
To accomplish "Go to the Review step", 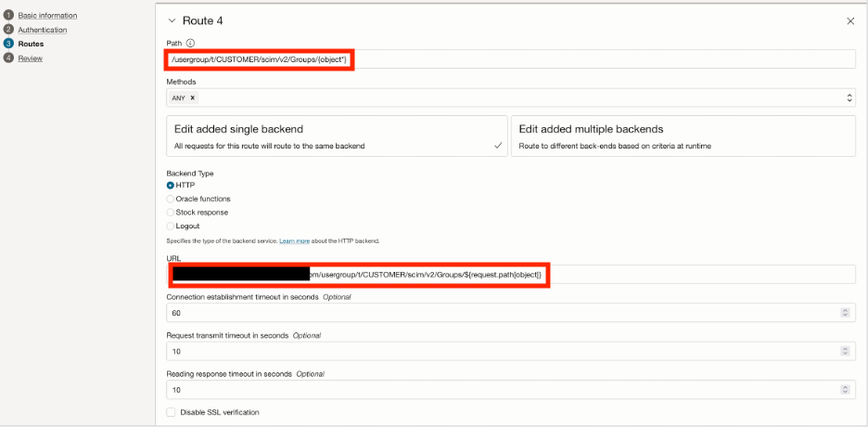I will [31, 58].
